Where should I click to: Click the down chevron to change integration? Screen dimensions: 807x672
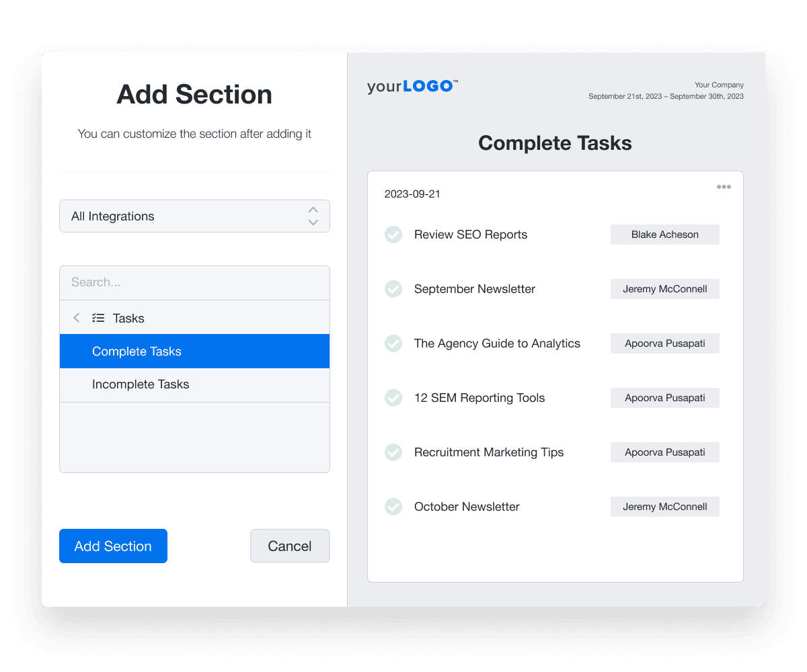313,222
